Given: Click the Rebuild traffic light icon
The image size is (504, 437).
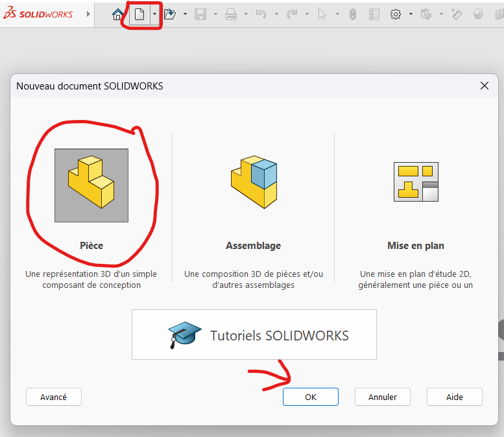Looking at the screenshot, I should tap(353, 14).
